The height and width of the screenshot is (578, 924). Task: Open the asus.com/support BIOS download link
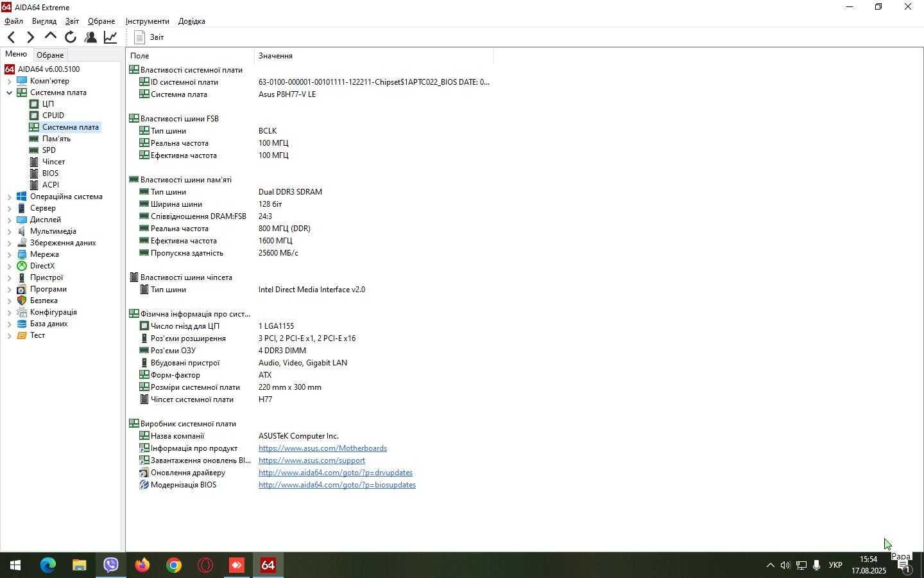312,460
